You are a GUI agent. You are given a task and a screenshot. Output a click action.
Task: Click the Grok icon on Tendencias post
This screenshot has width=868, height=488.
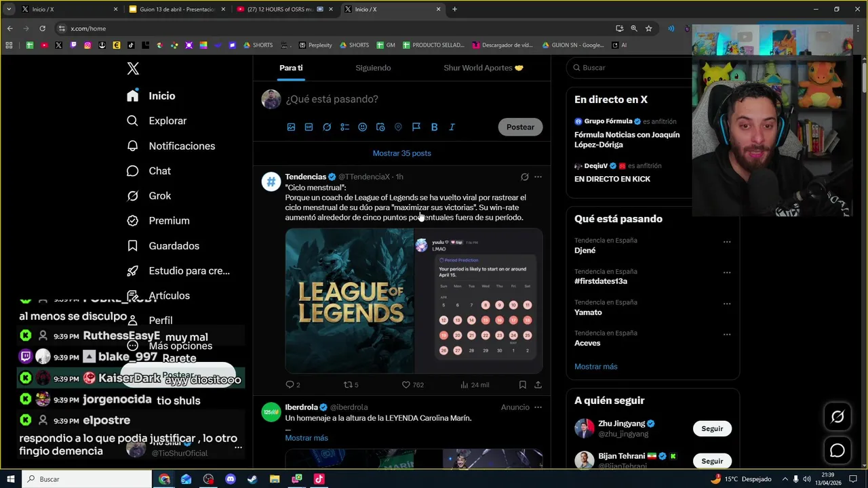(524, 177)
